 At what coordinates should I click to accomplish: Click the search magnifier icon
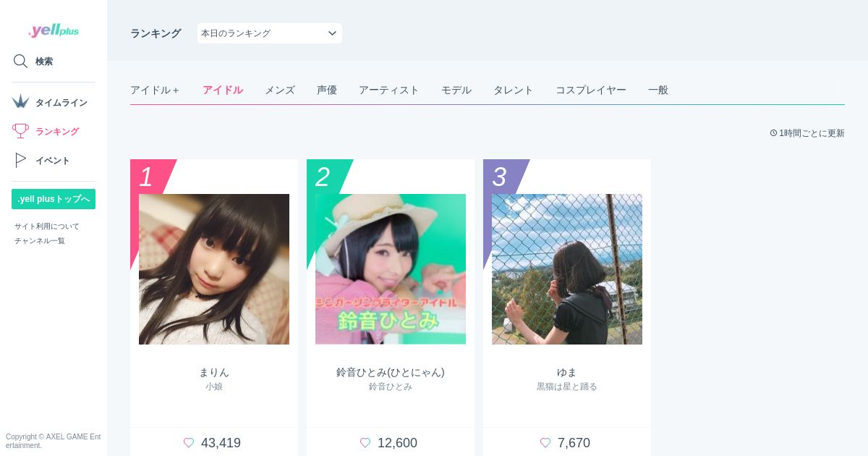[20, 62]
